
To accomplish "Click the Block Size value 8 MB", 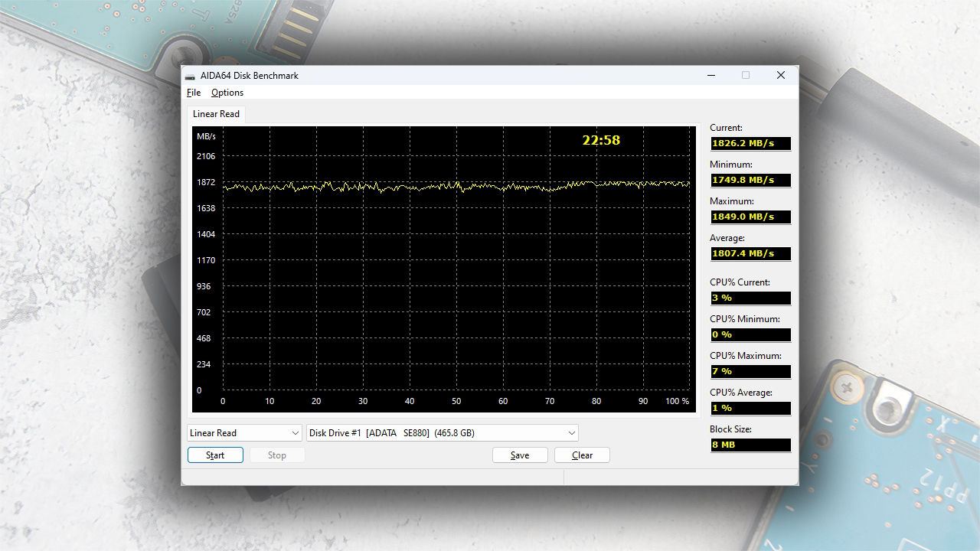I will pyautogui.click(x=750, y=445).
